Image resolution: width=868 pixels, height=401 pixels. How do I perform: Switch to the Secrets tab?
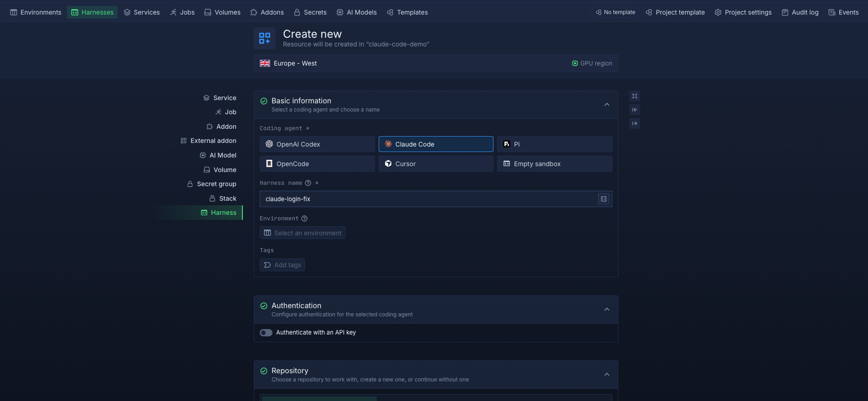310,12
